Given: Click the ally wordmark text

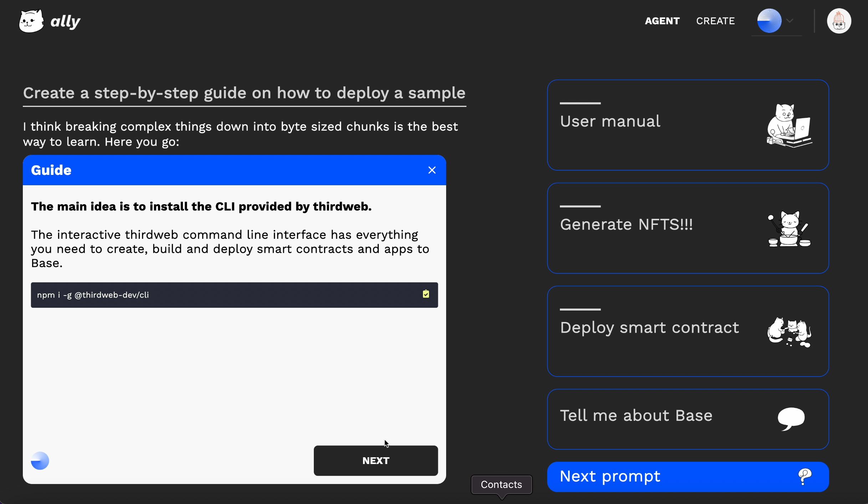Looking at the screenshot, I should (66, 21).
